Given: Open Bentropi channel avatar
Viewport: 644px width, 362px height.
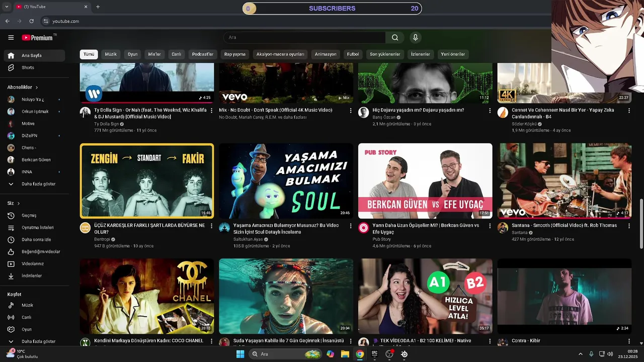Looking at the screenshot, I should [85, 228].
